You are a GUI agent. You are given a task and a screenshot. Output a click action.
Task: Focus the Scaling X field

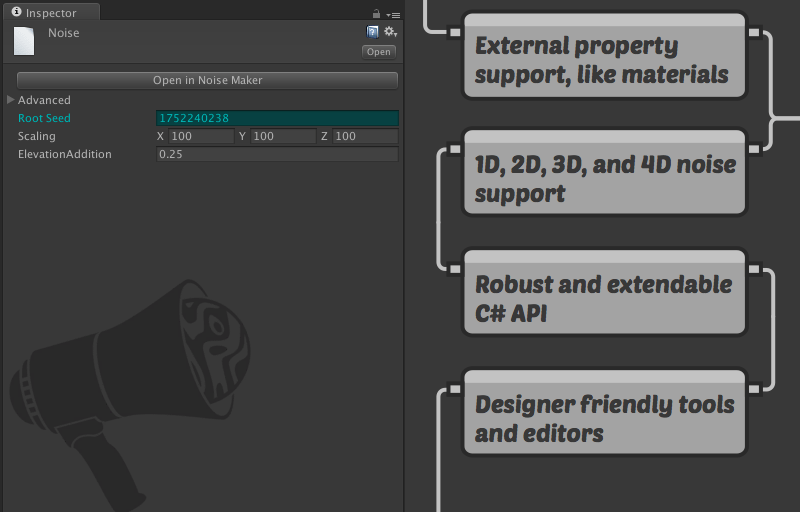click(x=200, y=136)
